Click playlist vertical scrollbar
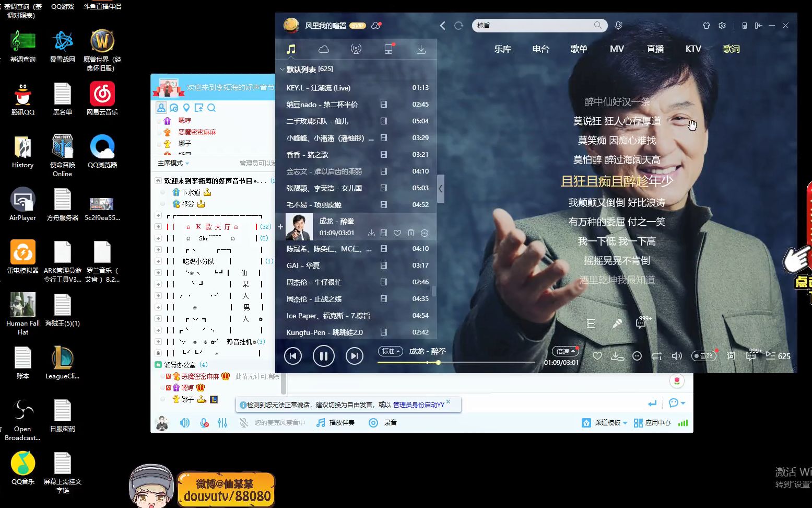This screenshot has width=812, height=508. pyautogui.click(x=433, y=291)
